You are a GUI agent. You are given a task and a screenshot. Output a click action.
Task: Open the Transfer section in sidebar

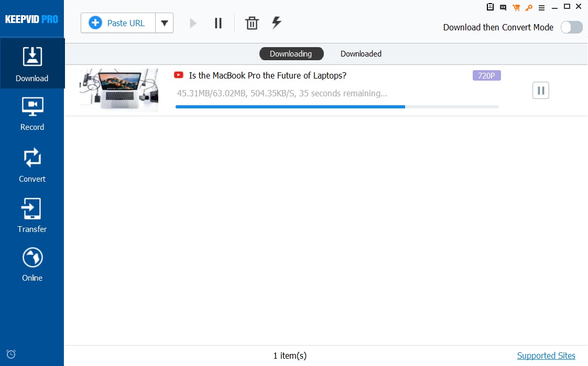click(32, 215)
